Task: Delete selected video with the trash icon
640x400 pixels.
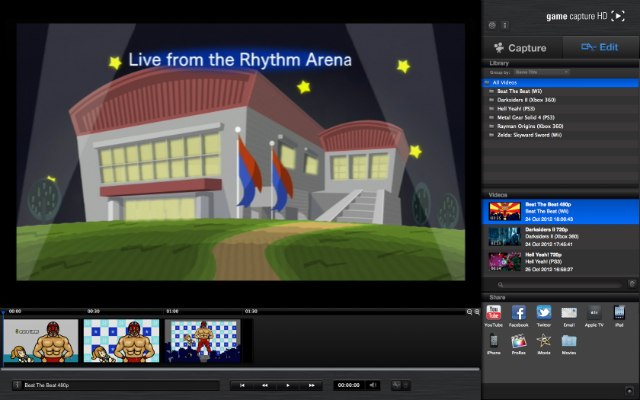Action: 632,284
